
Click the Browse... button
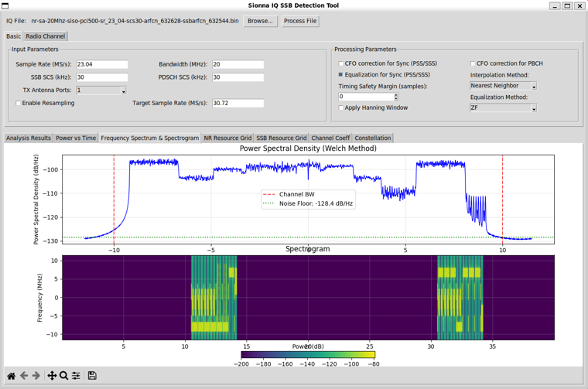pyautogui.click(x=260, y=21)
